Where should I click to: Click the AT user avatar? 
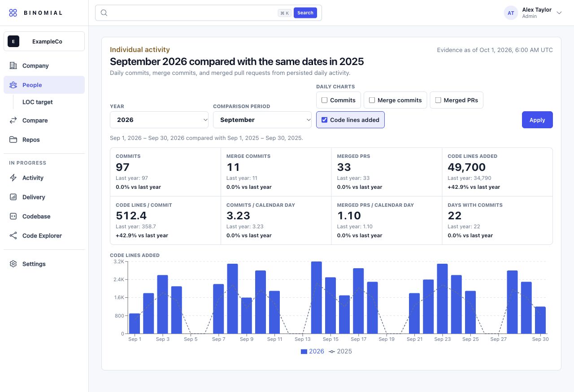[x=511, y=13]
